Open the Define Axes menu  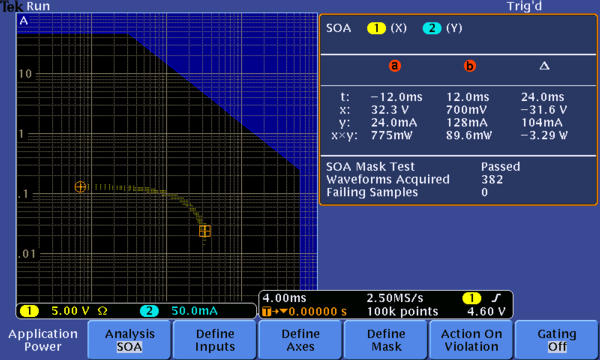(300, 340)
